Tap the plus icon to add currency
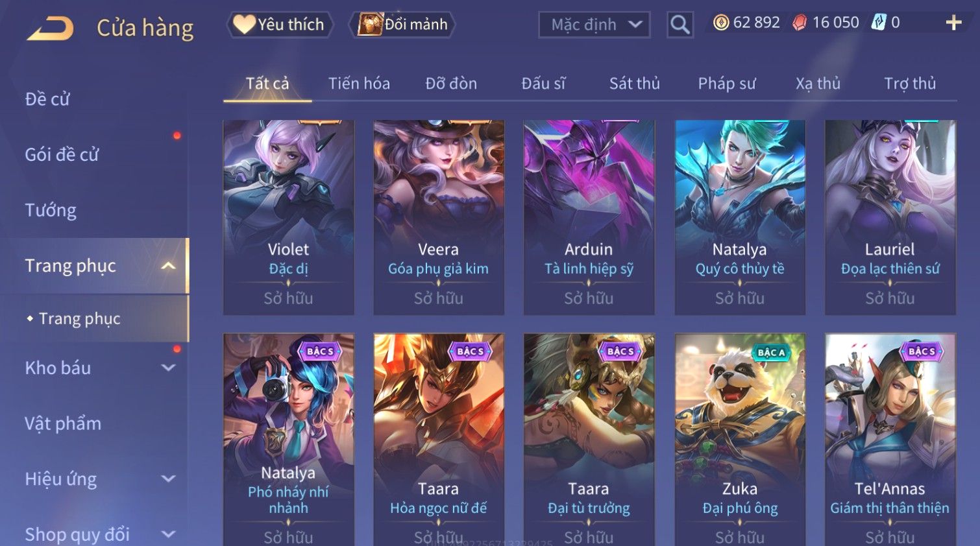The width and height of the screenshot is (980, 546). [x=953, y=23]
